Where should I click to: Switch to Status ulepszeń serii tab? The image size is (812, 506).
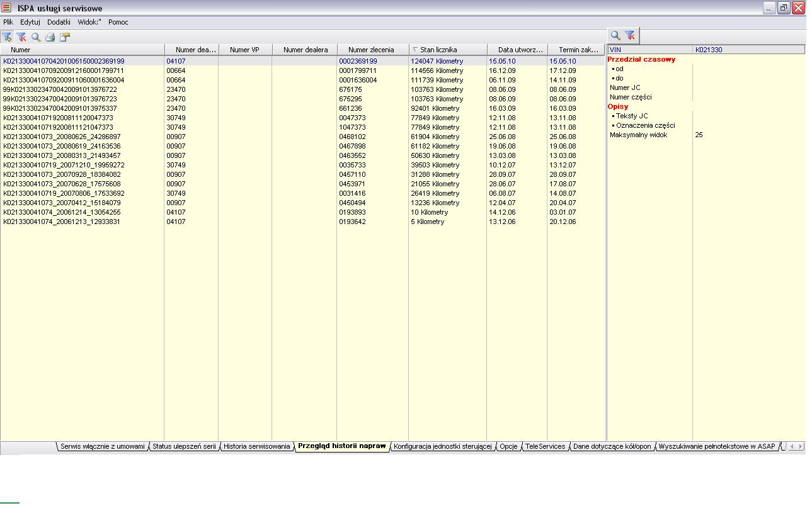click(x=184, y=446)
